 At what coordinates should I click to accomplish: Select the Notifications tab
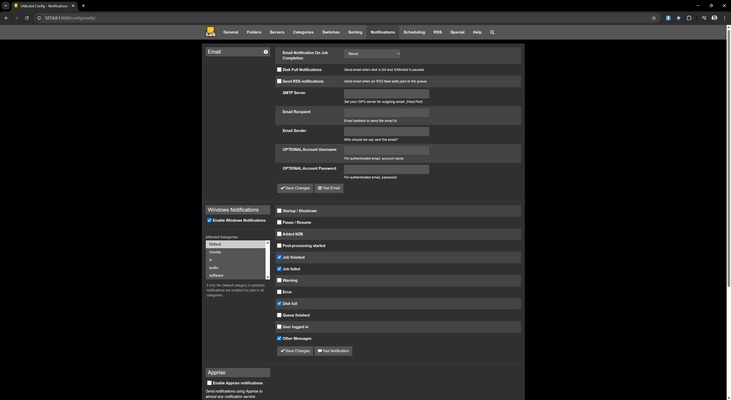click(383, 32)
